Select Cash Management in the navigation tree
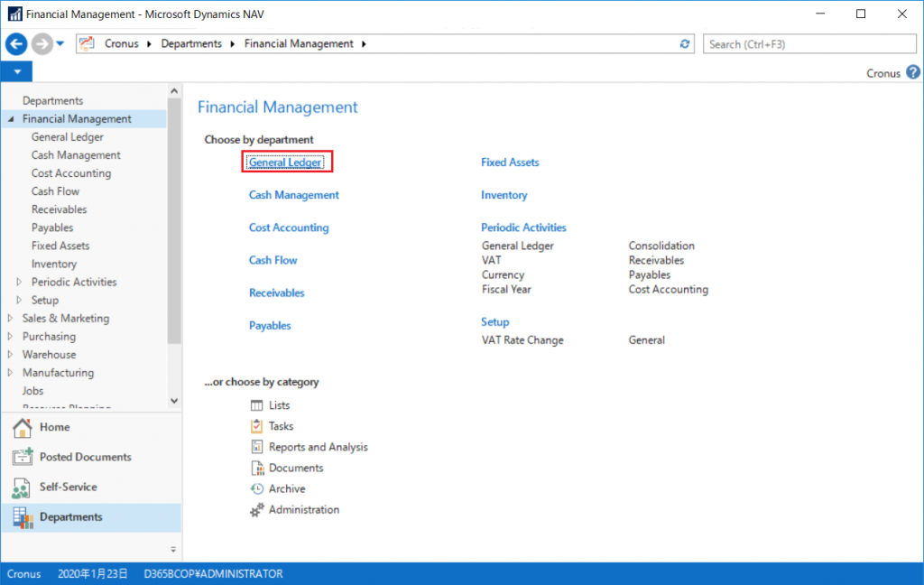Image resolution: width=924 pixels, height=585 pixels. [76, 155]
